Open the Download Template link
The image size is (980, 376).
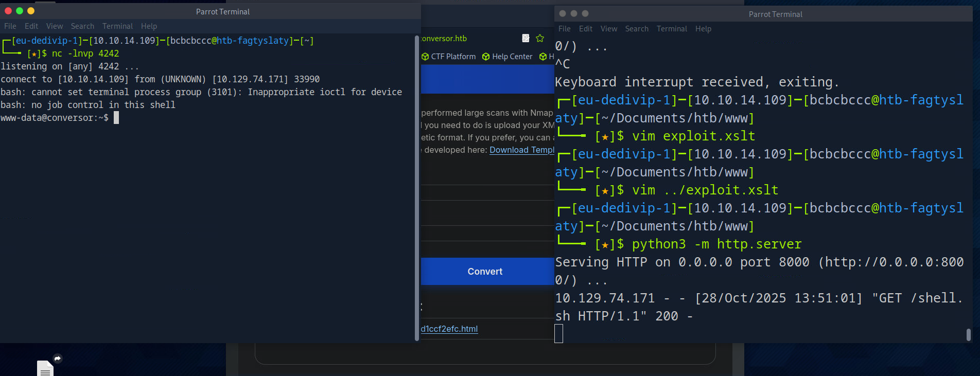[x=522, y=150]
